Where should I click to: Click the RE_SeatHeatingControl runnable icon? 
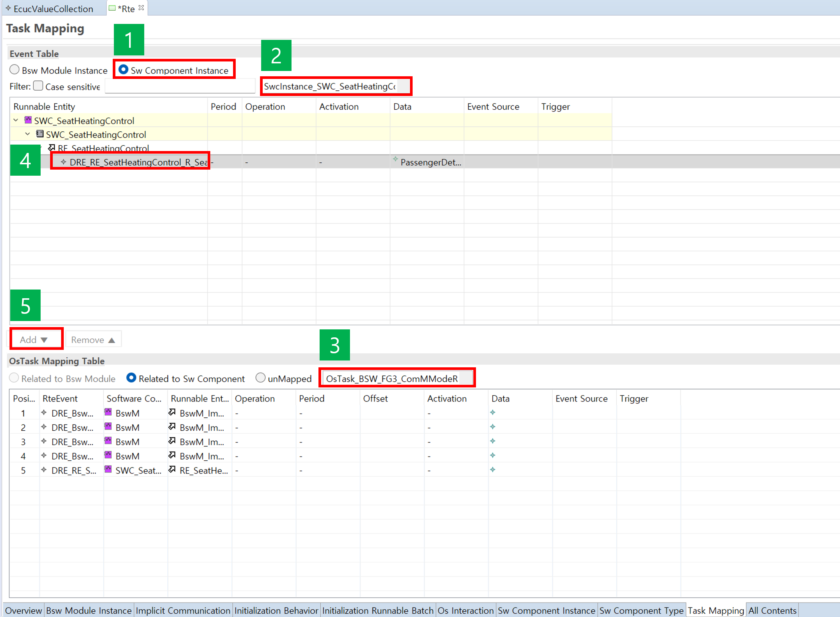[x=52, y=148]
